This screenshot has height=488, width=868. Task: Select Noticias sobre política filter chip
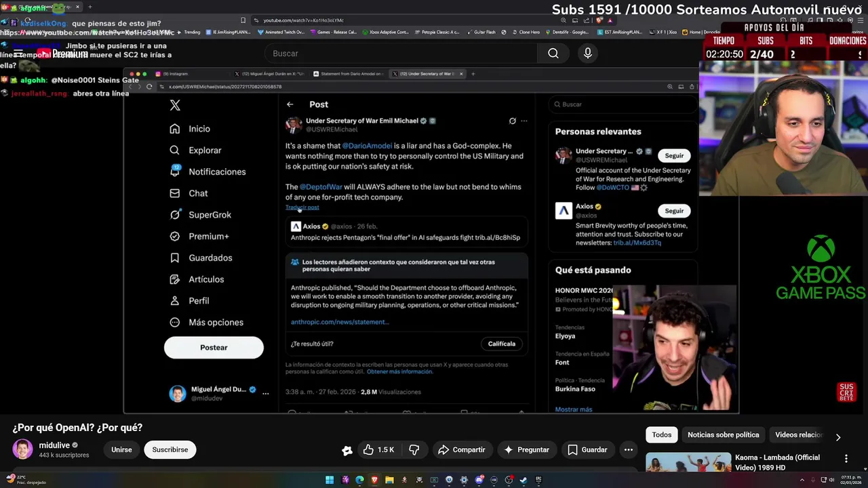point(723,435)
